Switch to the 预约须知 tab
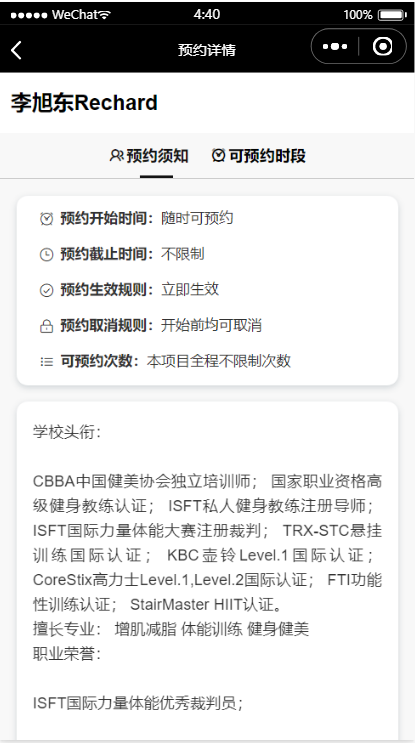 (x=149, y=155)
